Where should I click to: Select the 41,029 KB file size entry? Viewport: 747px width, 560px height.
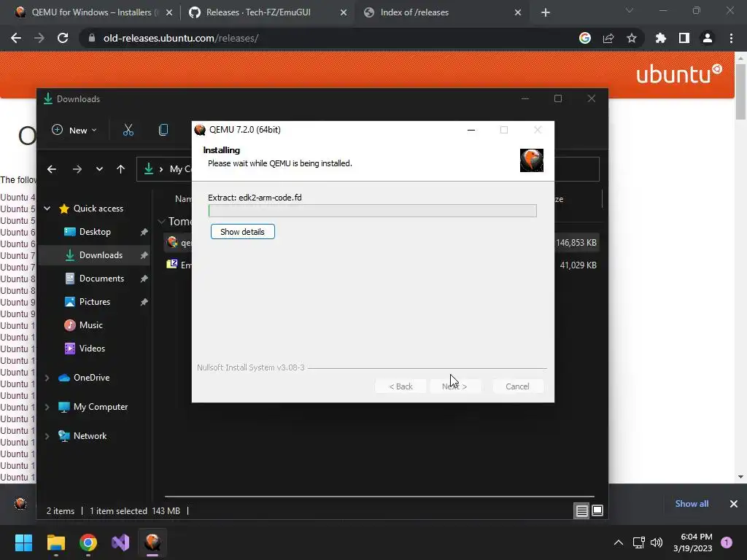point(578,265)
